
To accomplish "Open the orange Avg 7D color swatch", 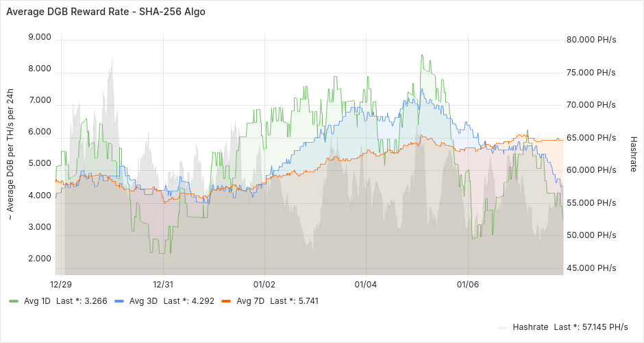I will coord(226,301).
